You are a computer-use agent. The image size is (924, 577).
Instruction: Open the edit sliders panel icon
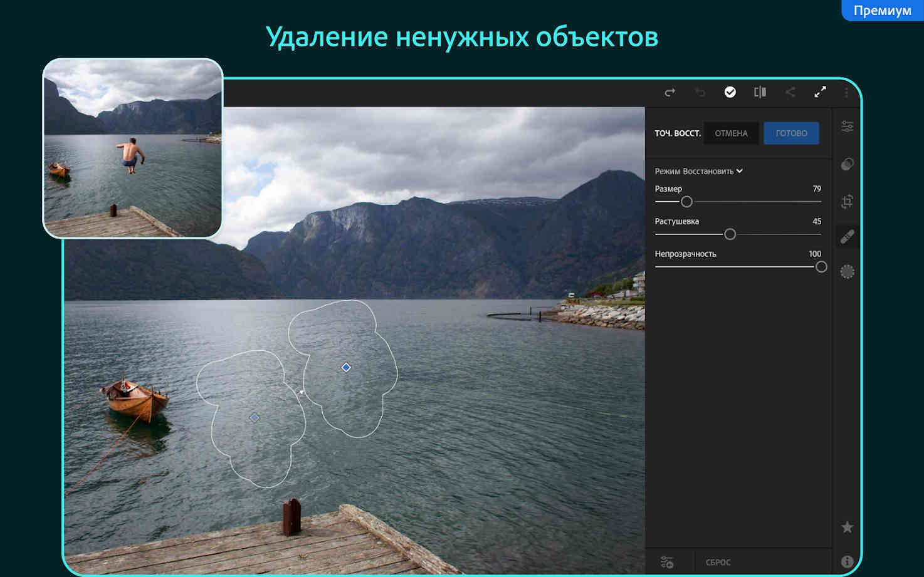pyautogui.click(x=848, y=127)
